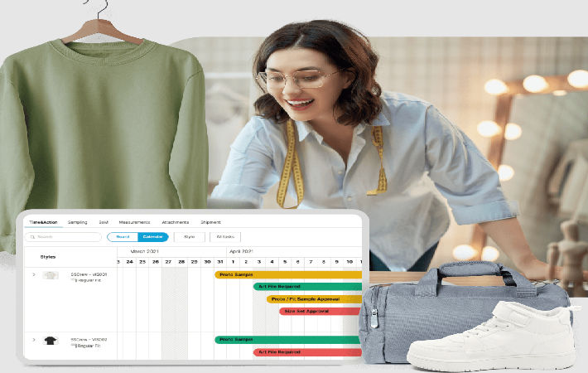
Task: Click the April 2021 month label
Action: [241, 251]
